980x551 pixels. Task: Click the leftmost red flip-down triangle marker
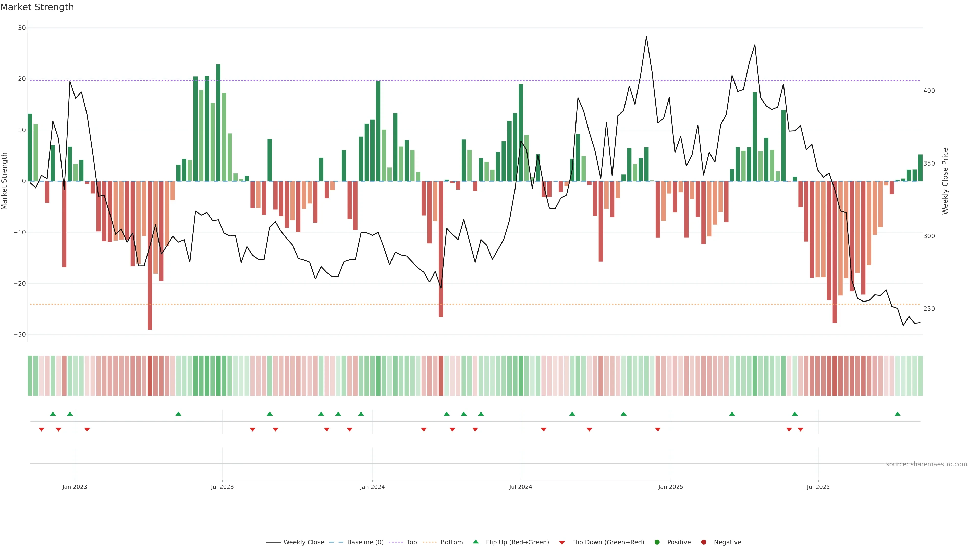point(41,429)
